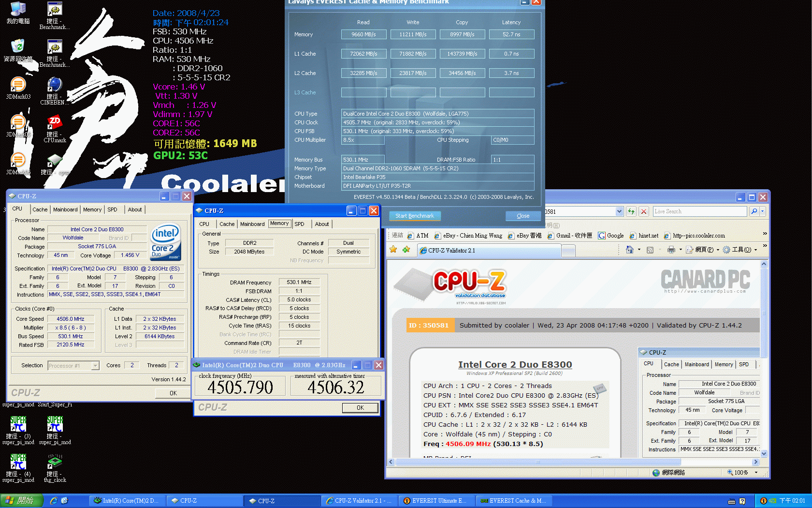Viewport: 812px width, 508px height.
Task: Open the http--pics.coolaler.com favorites link
Action: point(694,236)
